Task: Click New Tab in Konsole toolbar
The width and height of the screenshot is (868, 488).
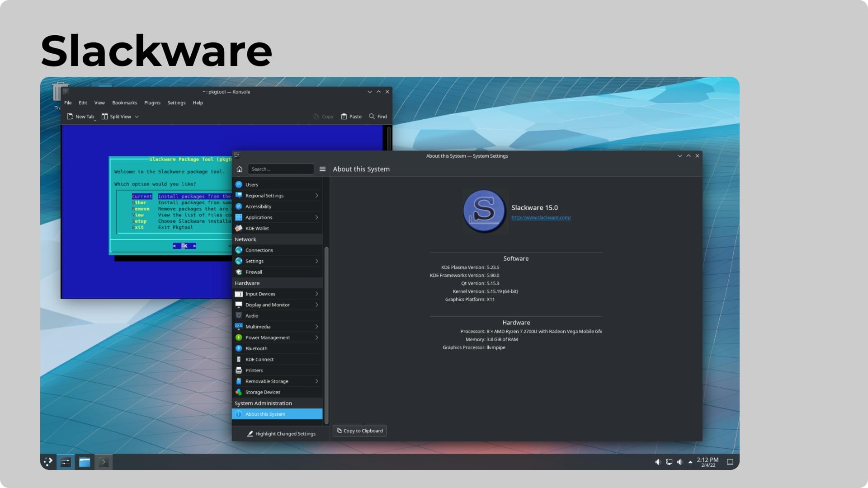Action: click(80, 117)
